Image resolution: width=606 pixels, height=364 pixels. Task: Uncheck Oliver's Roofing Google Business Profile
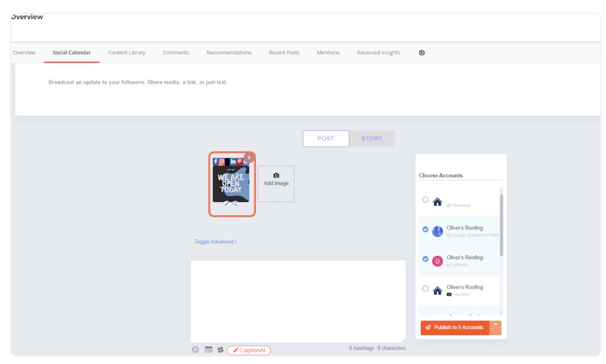[426, 230]
